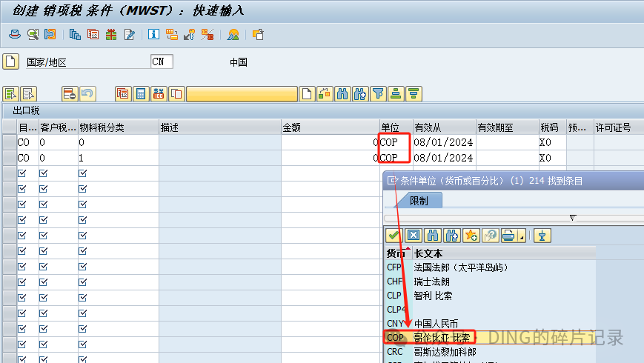Click the 描述 column header

(220, 127)
